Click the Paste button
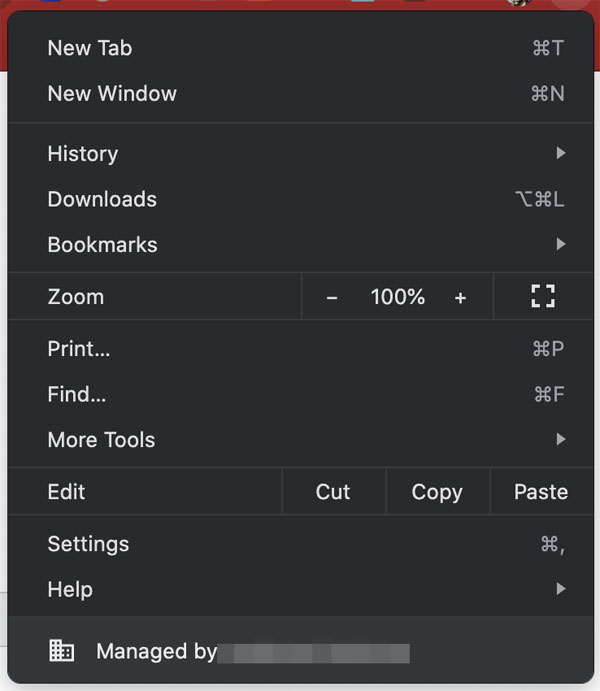This screenshot has height=691, width=600. pyautogui.click(x=541, y=492)
